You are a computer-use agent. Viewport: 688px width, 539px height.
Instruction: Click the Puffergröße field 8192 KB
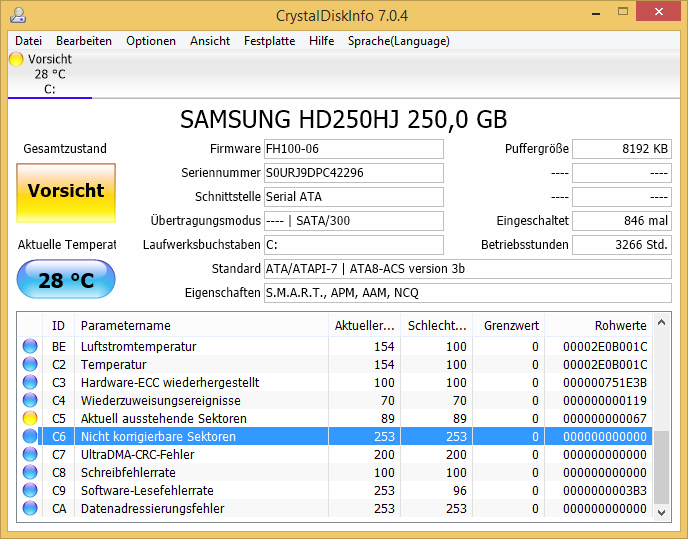(622, 149)
